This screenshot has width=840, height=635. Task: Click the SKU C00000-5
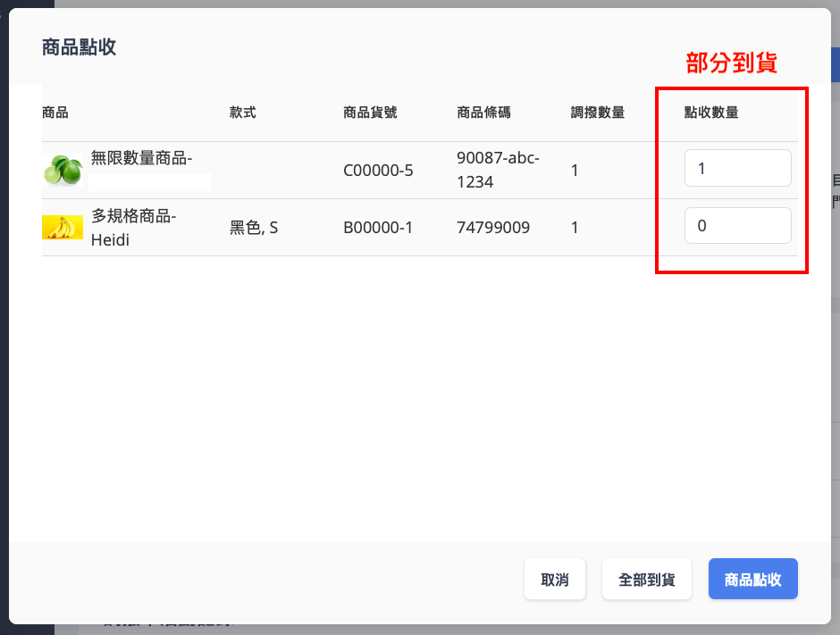378,171
